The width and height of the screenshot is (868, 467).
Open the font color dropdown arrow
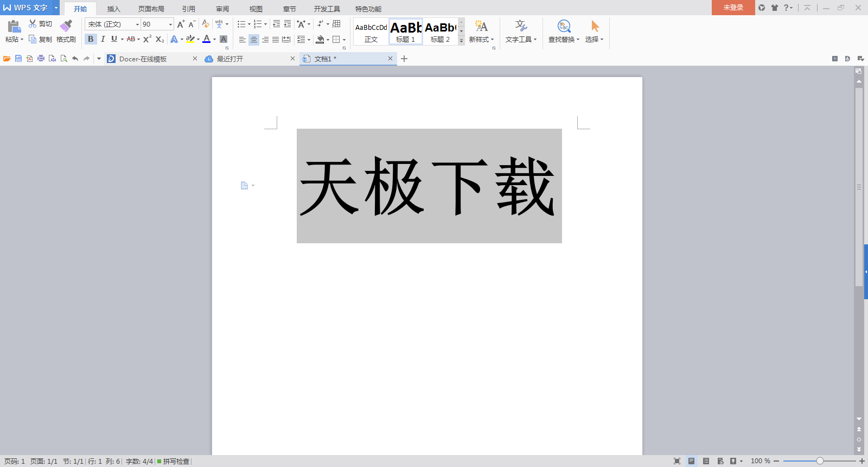click(214, 40)
